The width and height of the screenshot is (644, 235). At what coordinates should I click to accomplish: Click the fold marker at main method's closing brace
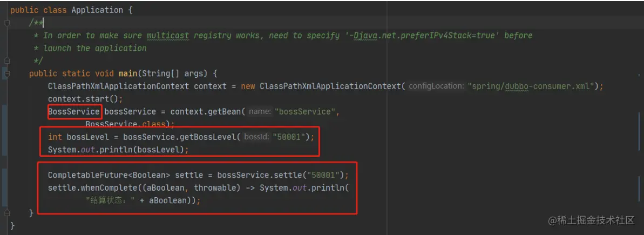pos(6,213)
